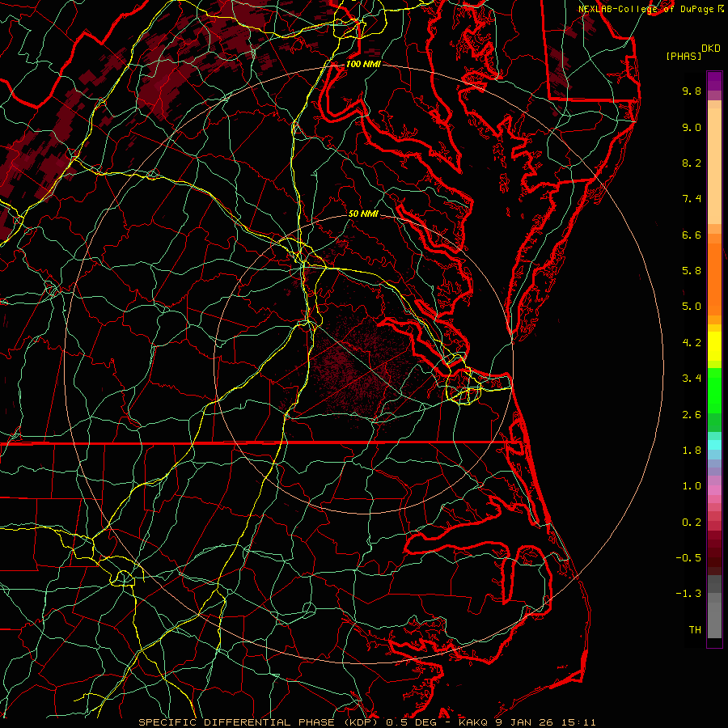This screenshot has height=728, width=728.
Task: Click the 6.6 legend value
Action: 692,235
